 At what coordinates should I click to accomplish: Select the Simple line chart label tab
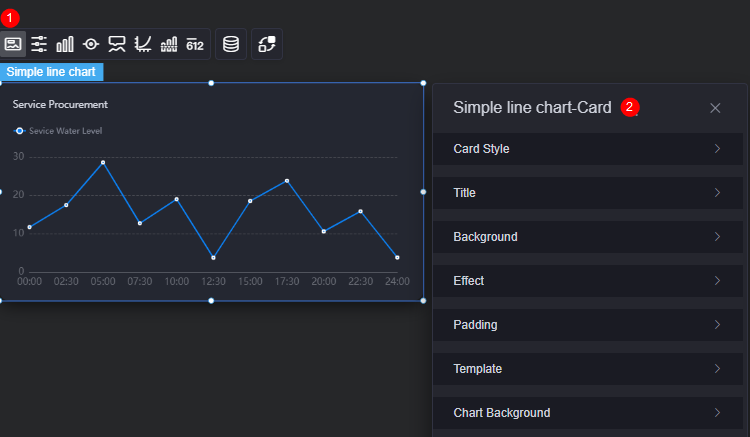pyautogui.click(x=51, y=72)
